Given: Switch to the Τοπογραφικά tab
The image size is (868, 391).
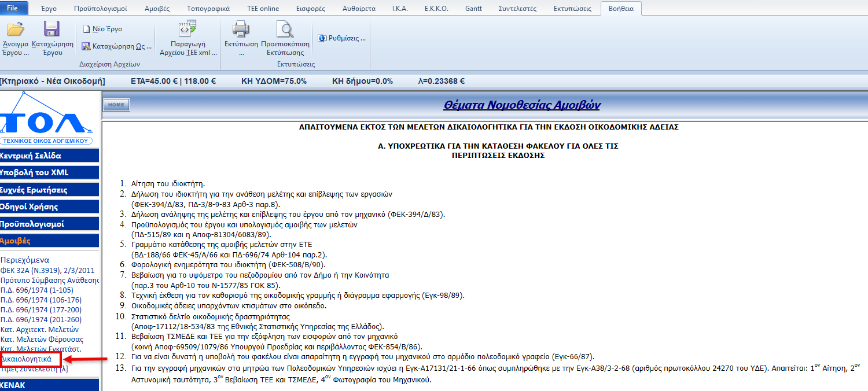Looking at the screenshot, I should (x=208, y=9).
